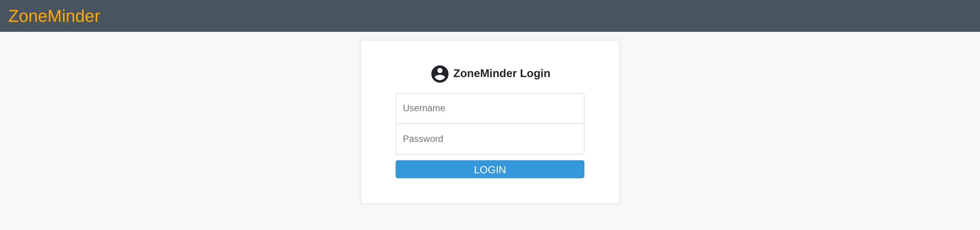The width and height of the screenshot is (980, 230).
Task: Focus the Username input field
Action: pos(489,108)
